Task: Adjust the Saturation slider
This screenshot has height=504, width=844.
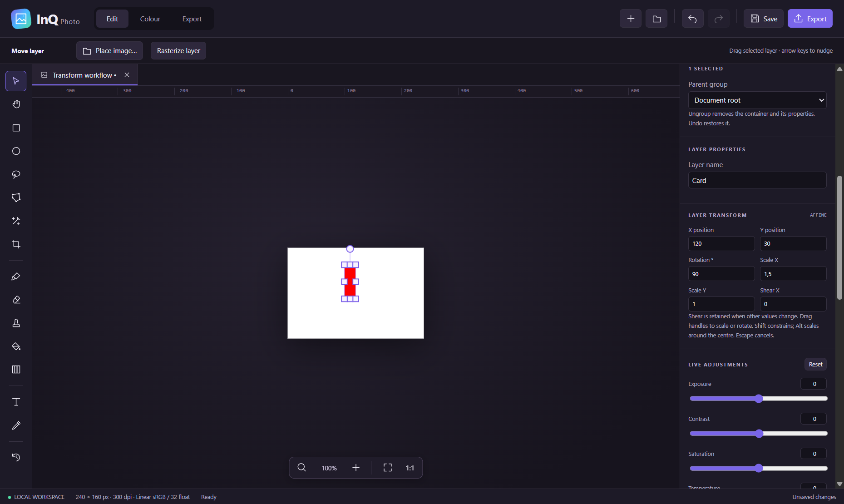Action: [x=759, y=468]
